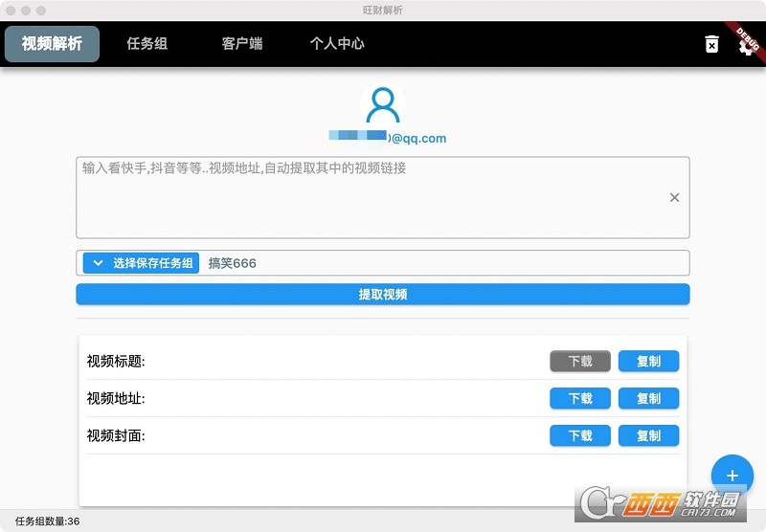Copy the 视频地址 value
The height and width of the screenshot is (532, 766).
coord(648,398)
